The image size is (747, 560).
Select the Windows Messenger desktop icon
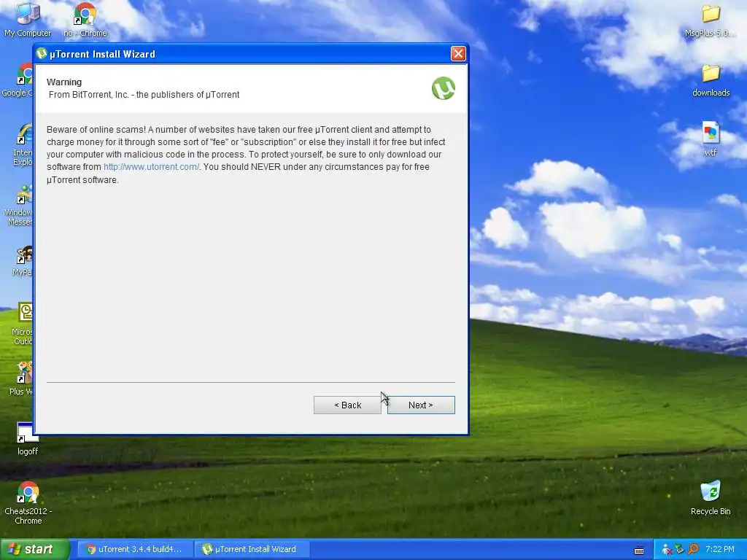(19, 205)
